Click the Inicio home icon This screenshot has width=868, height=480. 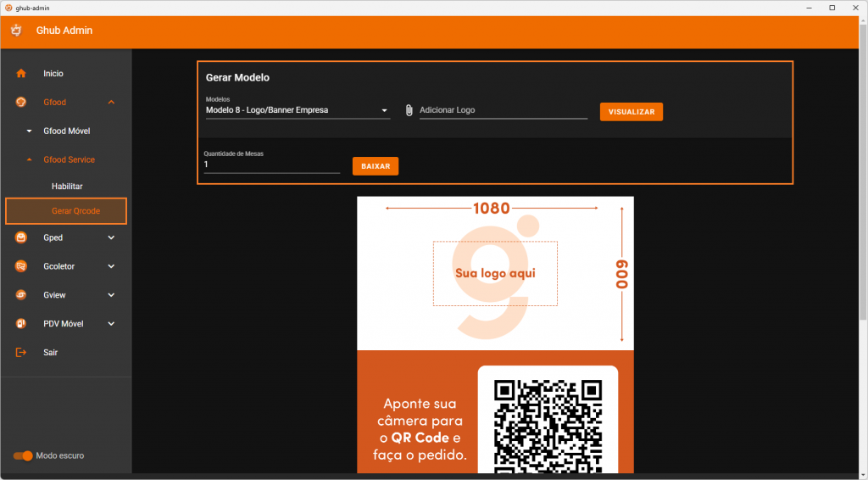click(21, 74)
